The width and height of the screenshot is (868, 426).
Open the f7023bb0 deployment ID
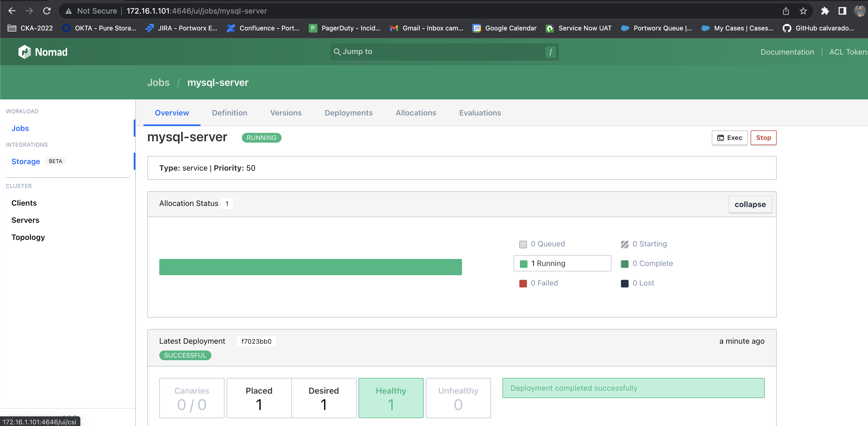pyautogui.click(x=256, y=342)
